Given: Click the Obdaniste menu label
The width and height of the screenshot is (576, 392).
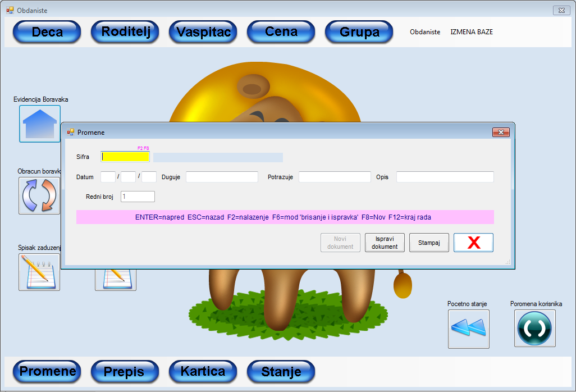Looking at the screenshot, I should (425, 32).
